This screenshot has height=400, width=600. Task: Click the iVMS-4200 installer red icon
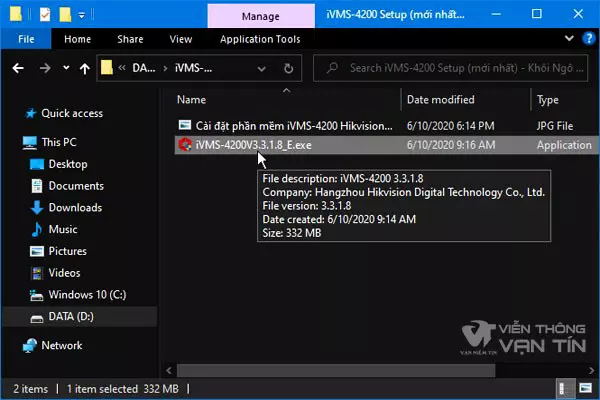[185, 145]
